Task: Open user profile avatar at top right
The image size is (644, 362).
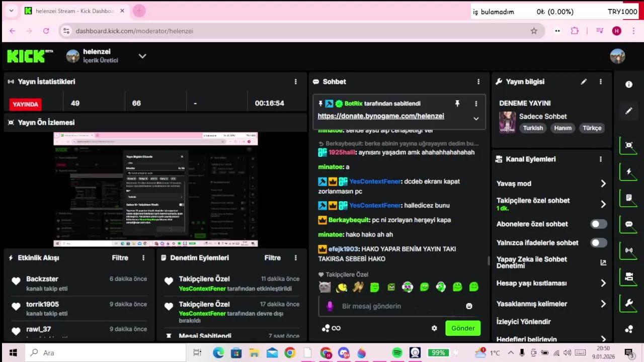Action: (x=617, y=56)
